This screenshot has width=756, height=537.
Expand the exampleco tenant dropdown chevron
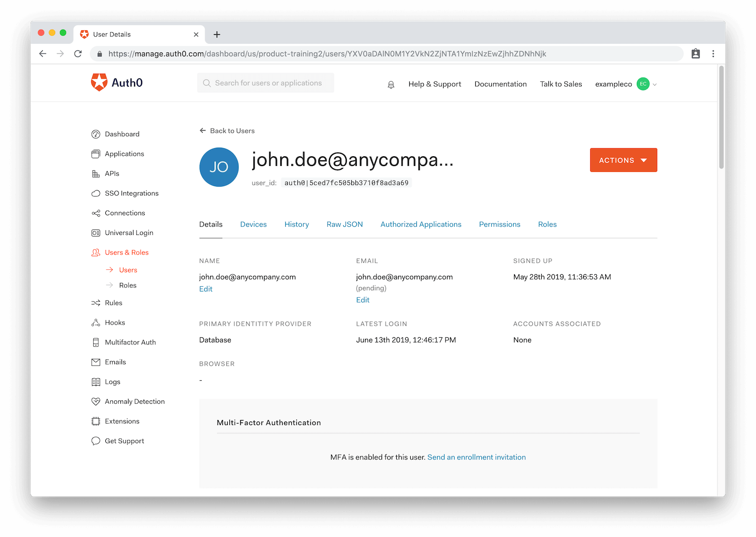(x=655, y=85)
